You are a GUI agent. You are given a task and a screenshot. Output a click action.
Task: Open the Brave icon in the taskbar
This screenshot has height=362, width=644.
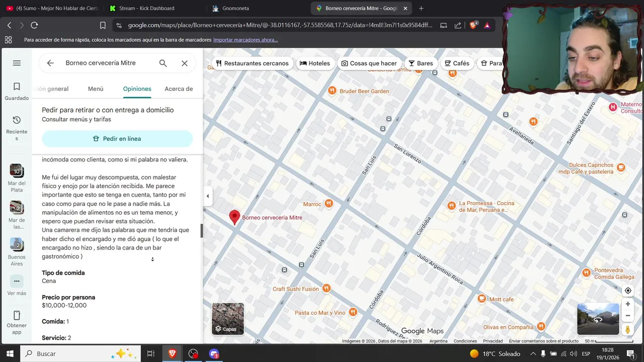[173, 354]
